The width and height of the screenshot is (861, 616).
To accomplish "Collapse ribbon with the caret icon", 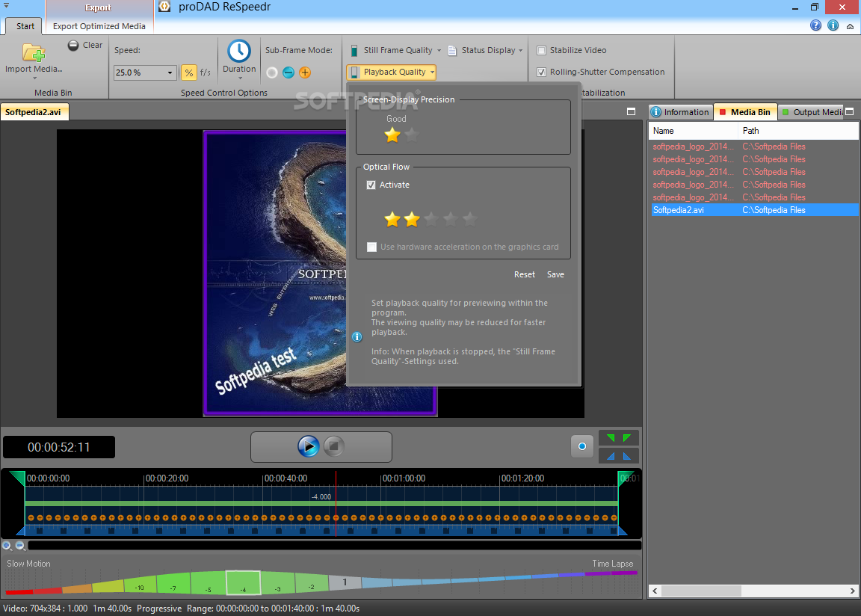I will coord(850,26).
